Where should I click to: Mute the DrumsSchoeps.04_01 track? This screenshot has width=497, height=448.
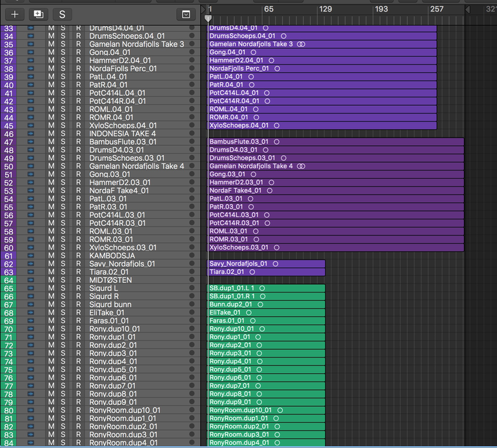tap(51, 36)
